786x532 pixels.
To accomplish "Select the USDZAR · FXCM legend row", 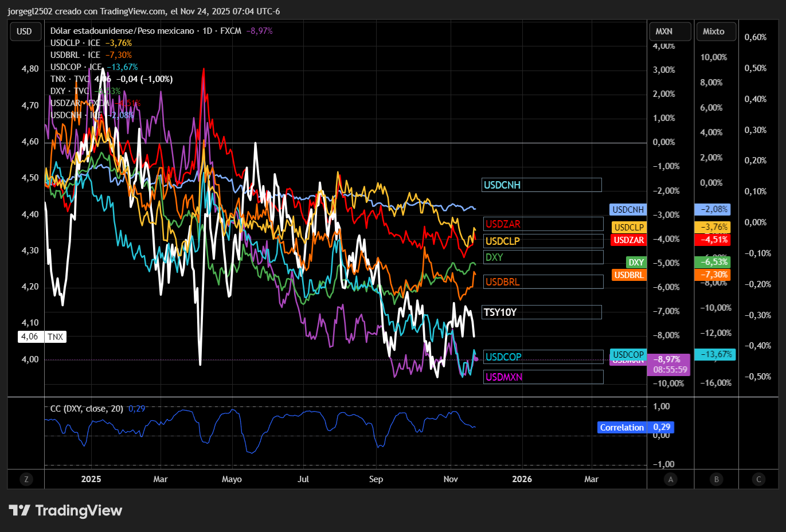I will tap(95, 103).
